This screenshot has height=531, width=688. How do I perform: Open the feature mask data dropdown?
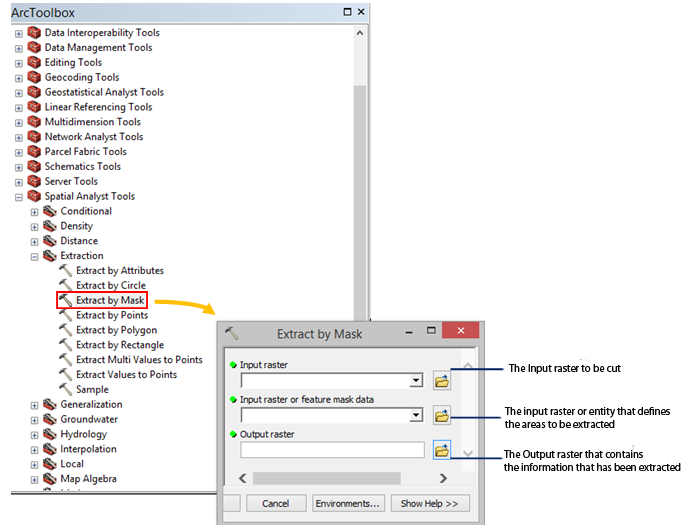[415, 415]
